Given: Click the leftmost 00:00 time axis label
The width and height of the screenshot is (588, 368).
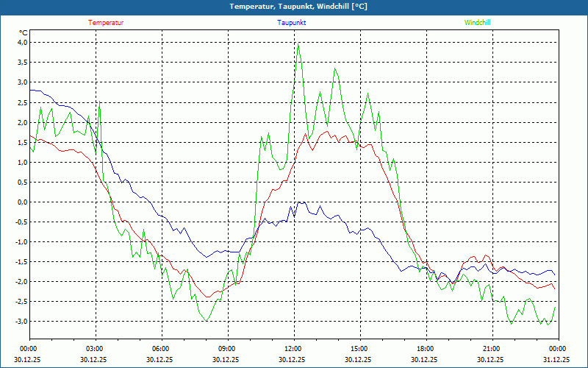Looking at the screenshot, I should coord(29,349).
